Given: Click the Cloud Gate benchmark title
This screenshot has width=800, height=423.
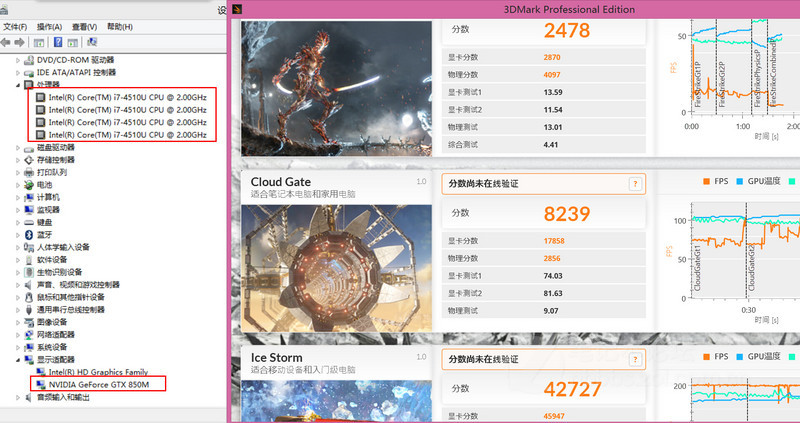Looking at the screenshot, I should tap(281, 182).
